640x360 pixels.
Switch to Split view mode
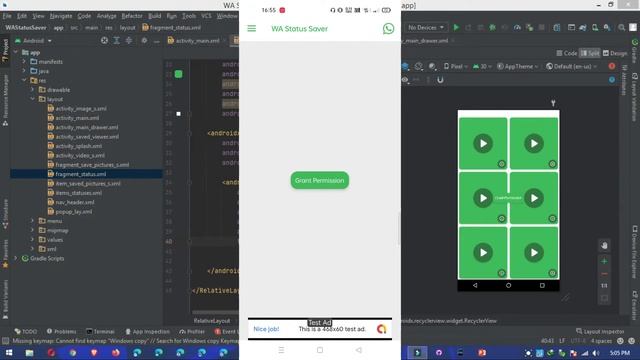click(x=590, y=53)
